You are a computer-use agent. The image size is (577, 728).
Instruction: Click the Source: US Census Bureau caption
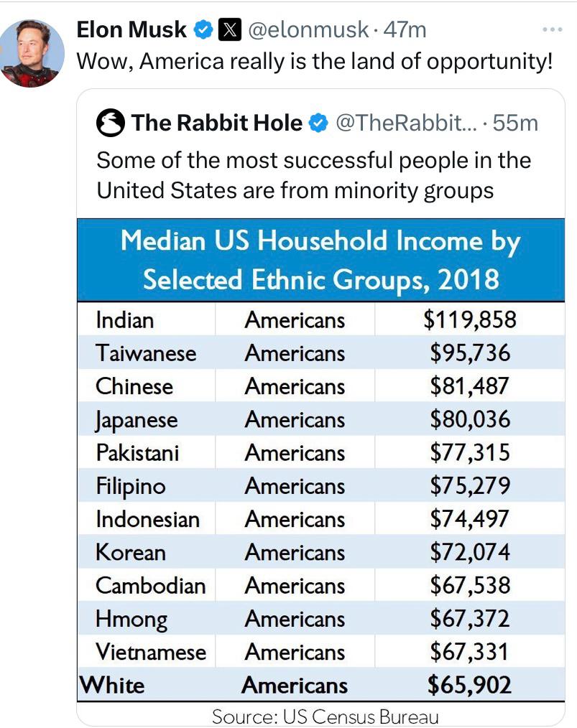326,716
